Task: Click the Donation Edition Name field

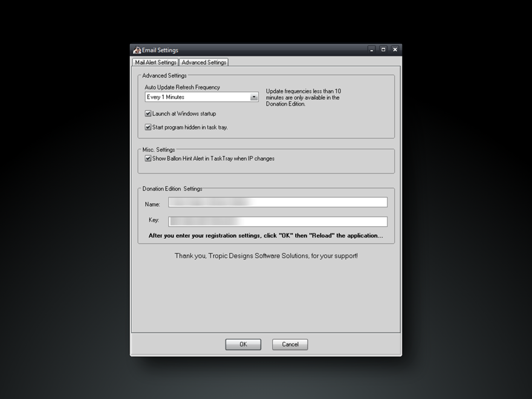Action: tap(277, 203)
